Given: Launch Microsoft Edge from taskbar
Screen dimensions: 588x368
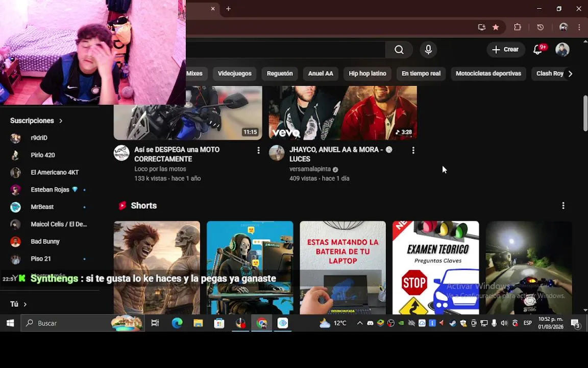Looking at the screenshot, I should click(177, 323).
